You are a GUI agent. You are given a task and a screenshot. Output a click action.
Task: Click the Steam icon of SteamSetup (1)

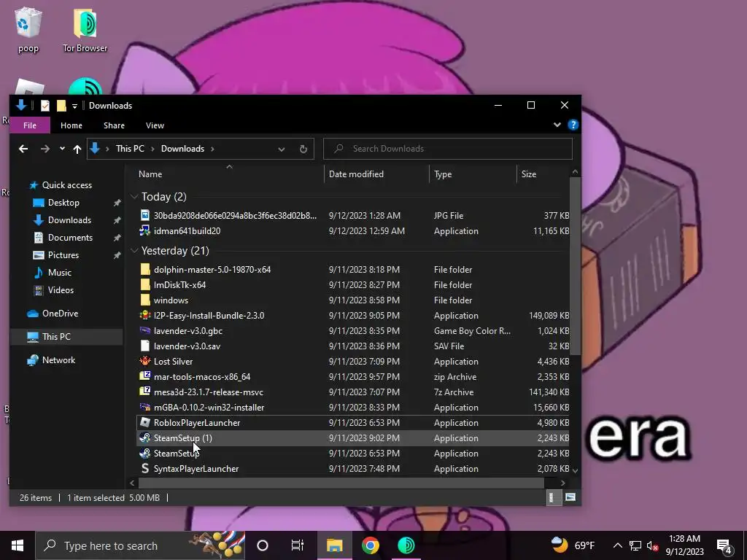pyautogui.click(x=145, y=437)
